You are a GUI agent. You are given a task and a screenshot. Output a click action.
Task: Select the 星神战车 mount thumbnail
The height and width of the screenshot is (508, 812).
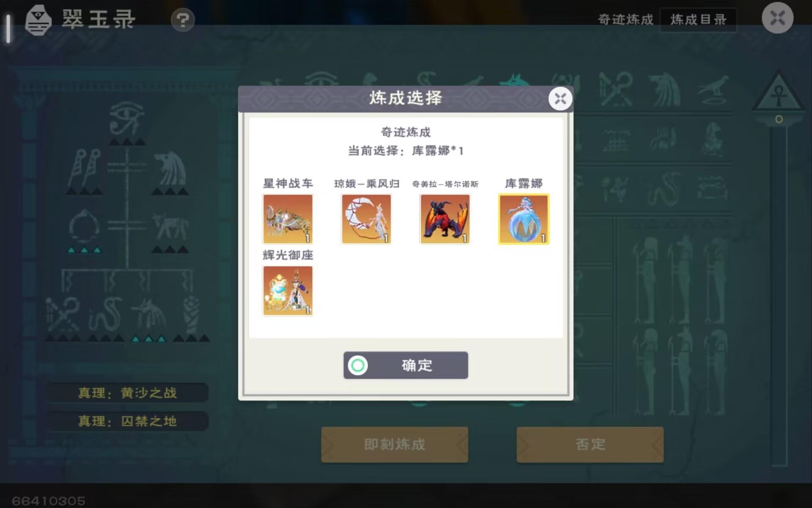point(288,219)
